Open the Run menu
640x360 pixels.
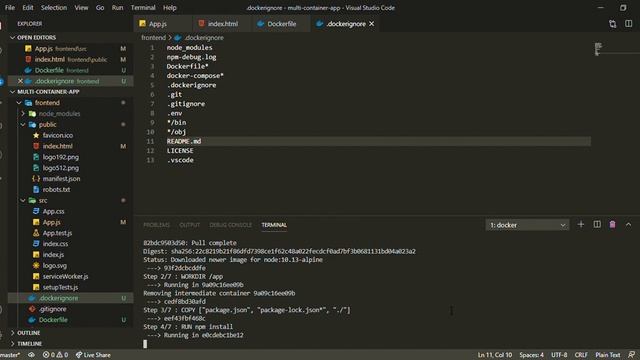pyautogui.click(x=118, y=8)
